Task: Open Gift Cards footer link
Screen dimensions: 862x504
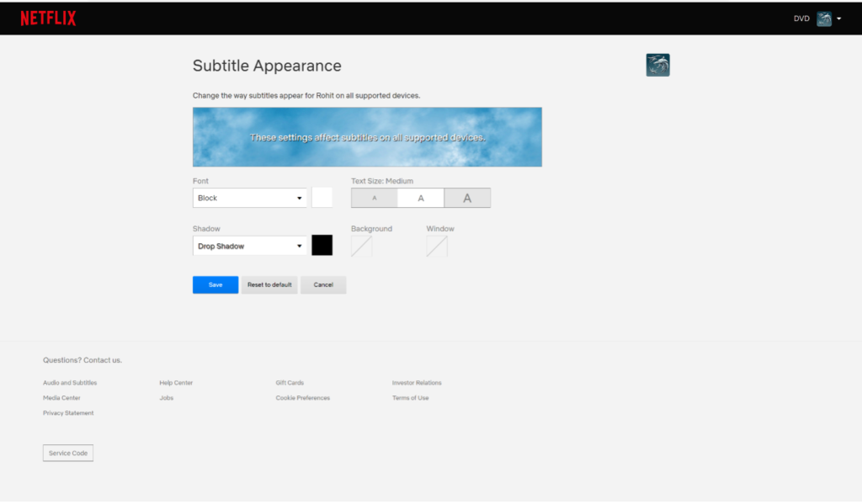Action: (x=290, y=383)
